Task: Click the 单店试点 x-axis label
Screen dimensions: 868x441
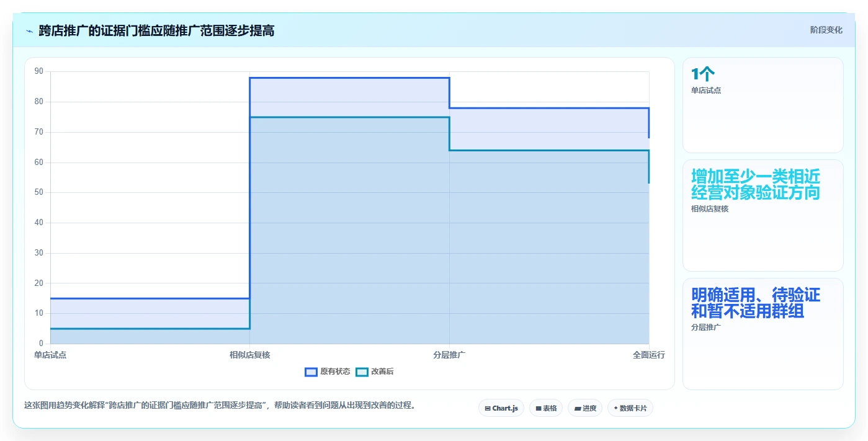Action: (x=50, y=355)
